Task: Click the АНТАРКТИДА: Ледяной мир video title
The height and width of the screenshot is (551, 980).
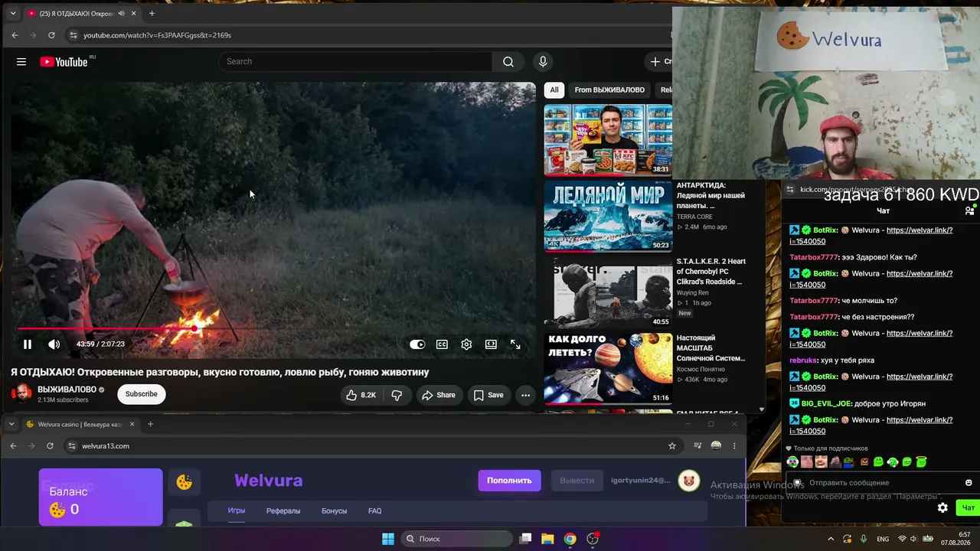Action: (x=710, y=195)
